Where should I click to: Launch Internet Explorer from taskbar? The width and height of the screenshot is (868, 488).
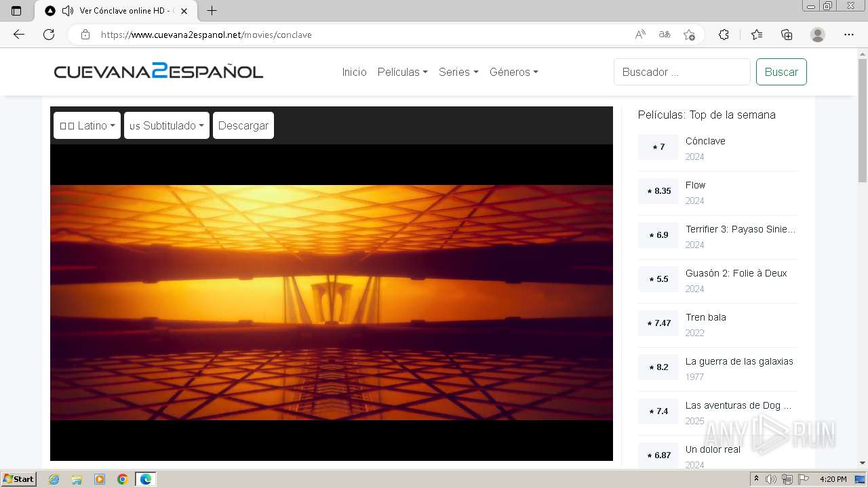(54, 479)
